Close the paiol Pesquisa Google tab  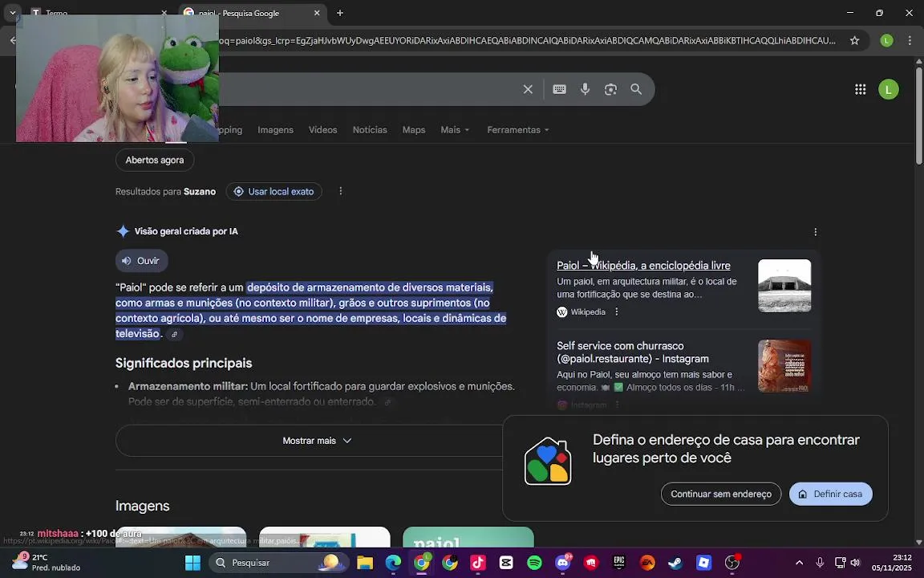317,13
